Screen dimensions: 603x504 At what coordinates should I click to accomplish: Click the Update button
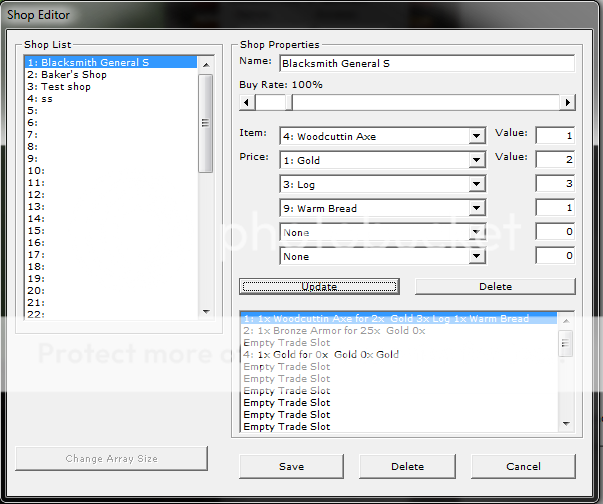coord(318,286)
